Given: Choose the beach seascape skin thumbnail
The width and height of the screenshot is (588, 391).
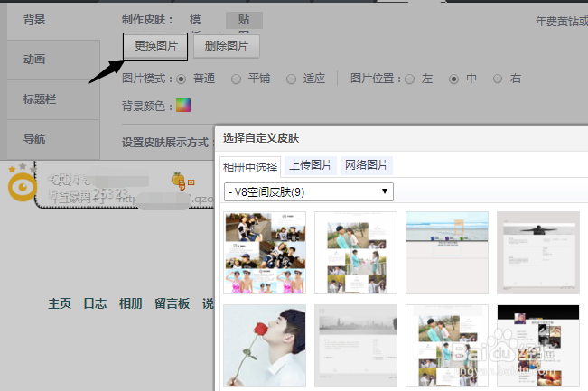Looking at the screenshot, I should 447,253.
